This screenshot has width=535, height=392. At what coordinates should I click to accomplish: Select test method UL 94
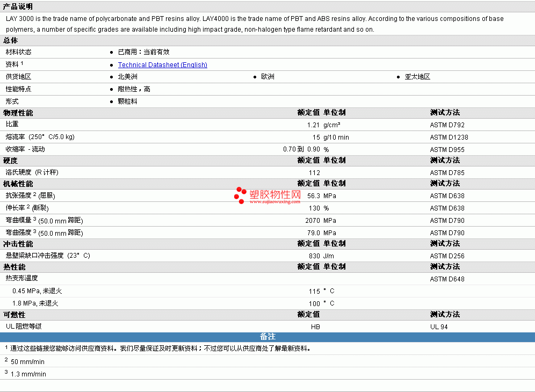click(439, 327)
